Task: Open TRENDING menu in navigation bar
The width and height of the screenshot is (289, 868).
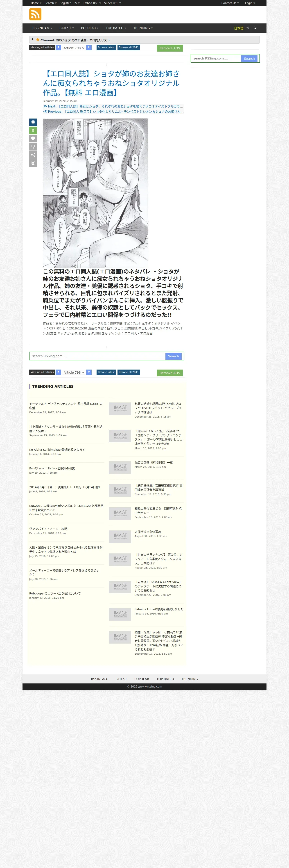Action: pos(143,28)
